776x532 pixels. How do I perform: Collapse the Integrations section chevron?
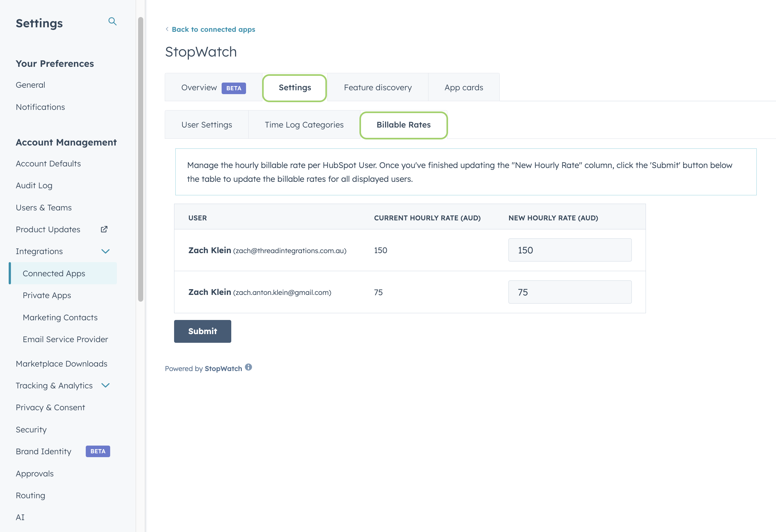pyautogui.click(x=105, y=251)
